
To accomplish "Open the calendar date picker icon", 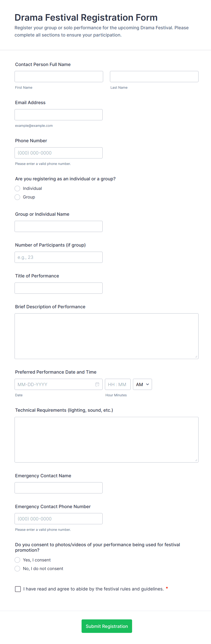I will pyautogui.click(x=97, y=384).
